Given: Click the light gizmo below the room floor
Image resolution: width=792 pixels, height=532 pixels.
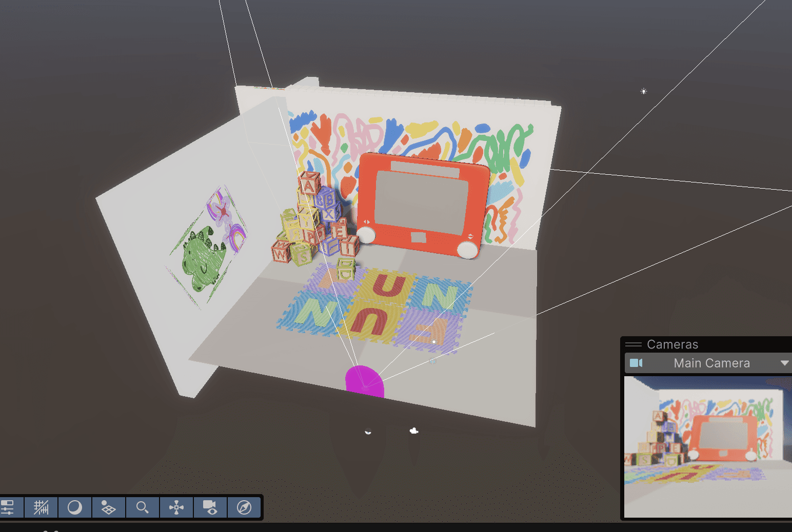Looking at the screenshot, I should 368,431.
